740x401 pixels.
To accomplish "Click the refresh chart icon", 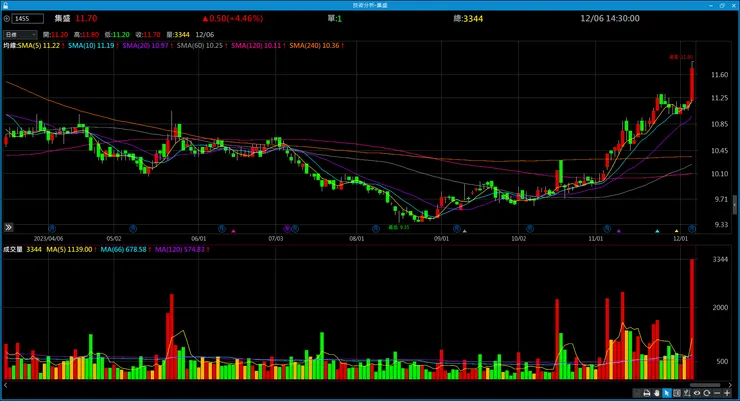I will tap(706, 393).
